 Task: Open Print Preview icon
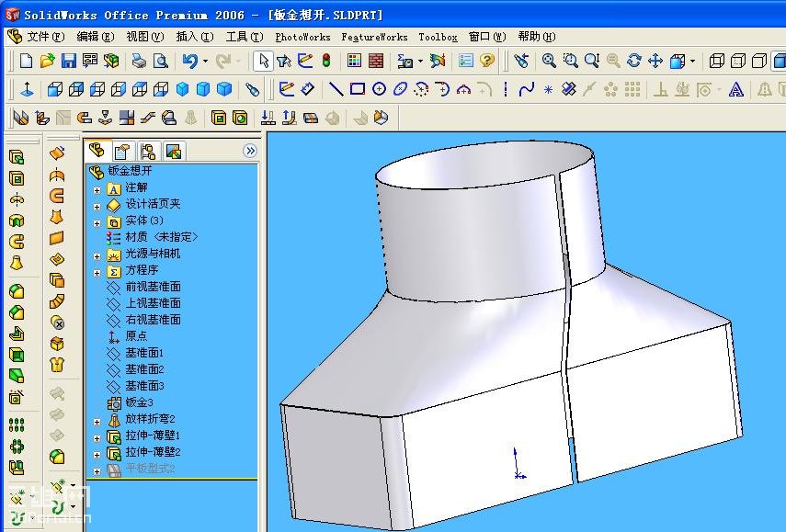pos(160,62)
